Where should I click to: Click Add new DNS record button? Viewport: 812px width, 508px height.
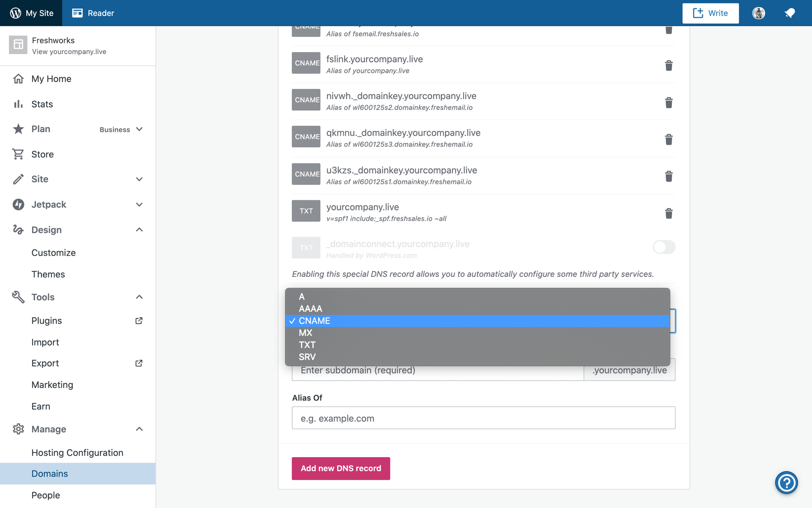tap(341, 468)
